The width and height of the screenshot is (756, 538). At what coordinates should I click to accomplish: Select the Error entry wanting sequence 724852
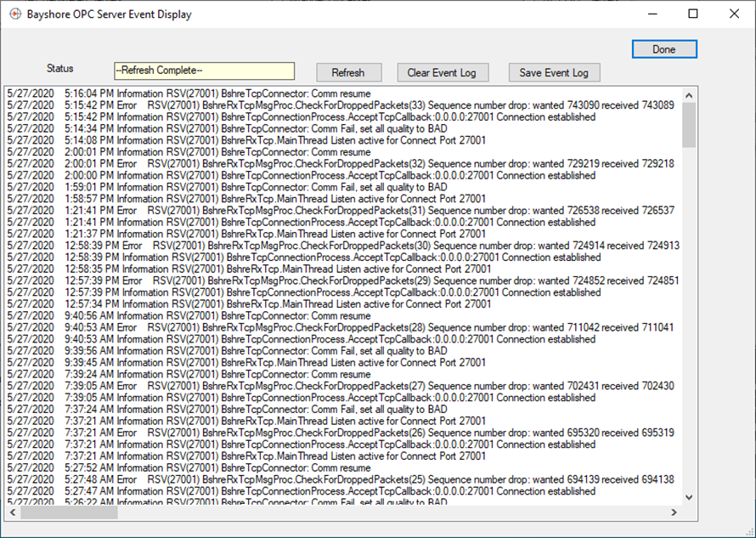[343, 280]
